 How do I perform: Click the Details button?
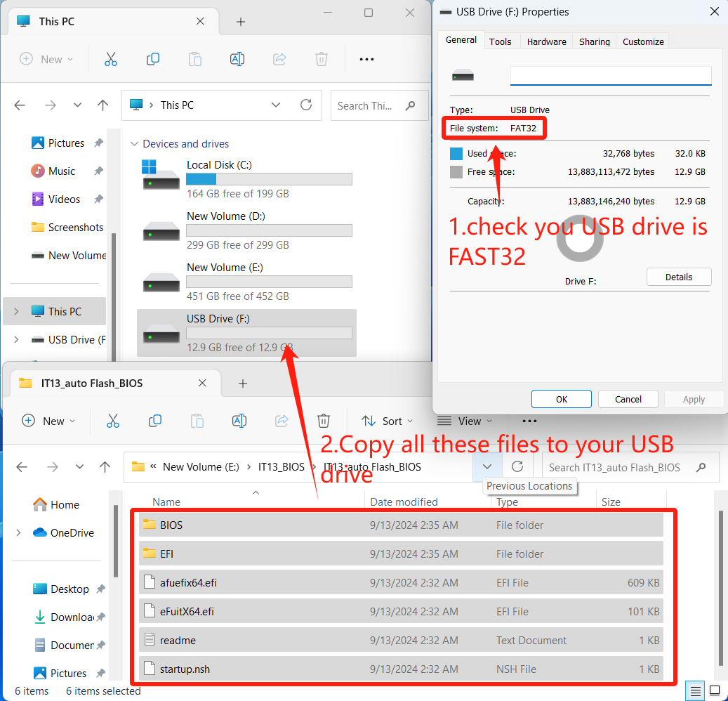[x=678, y=277]
